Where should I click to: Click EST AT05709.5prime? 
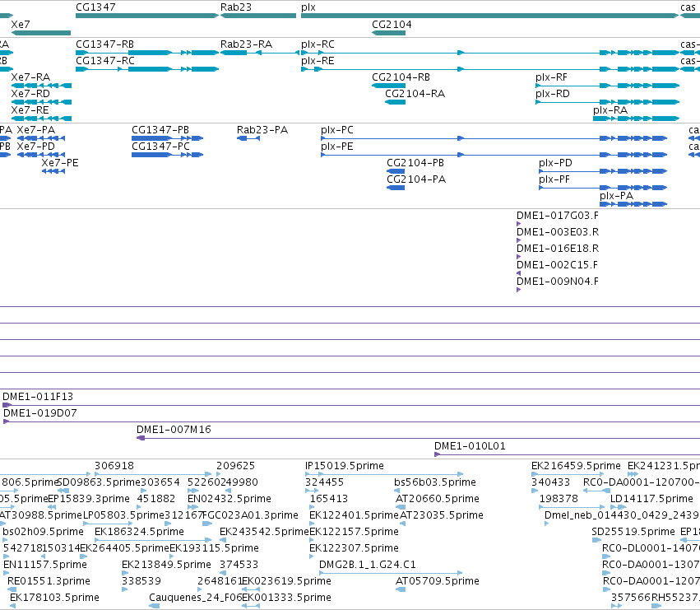(x=401, y=589)
